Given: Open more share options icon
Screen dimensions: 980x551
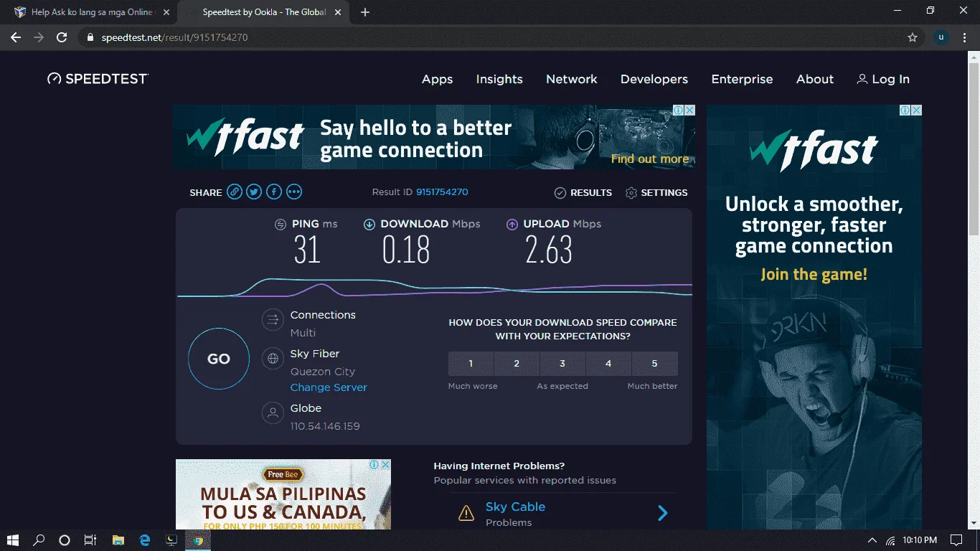Looking at the screenshot, I should click(294, 192).
